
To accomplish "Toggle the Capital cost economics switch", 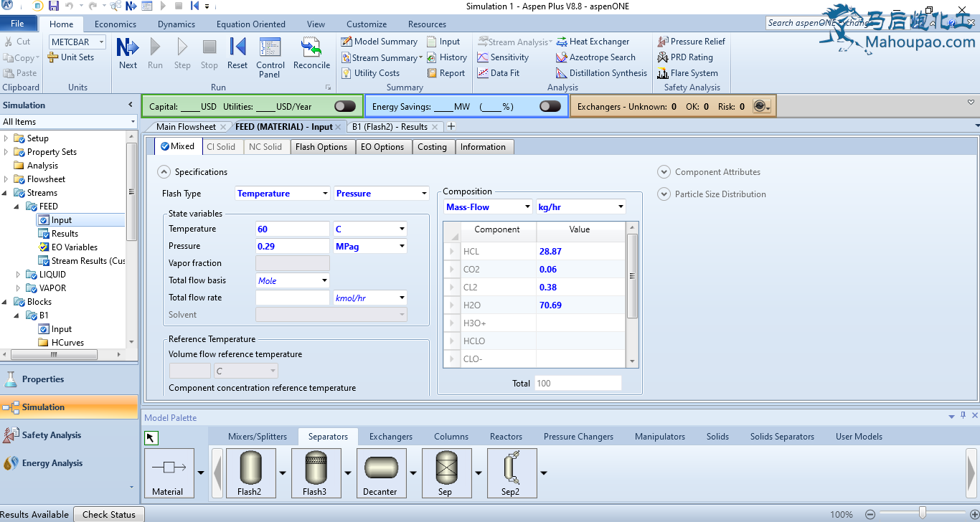I will 344,107.
